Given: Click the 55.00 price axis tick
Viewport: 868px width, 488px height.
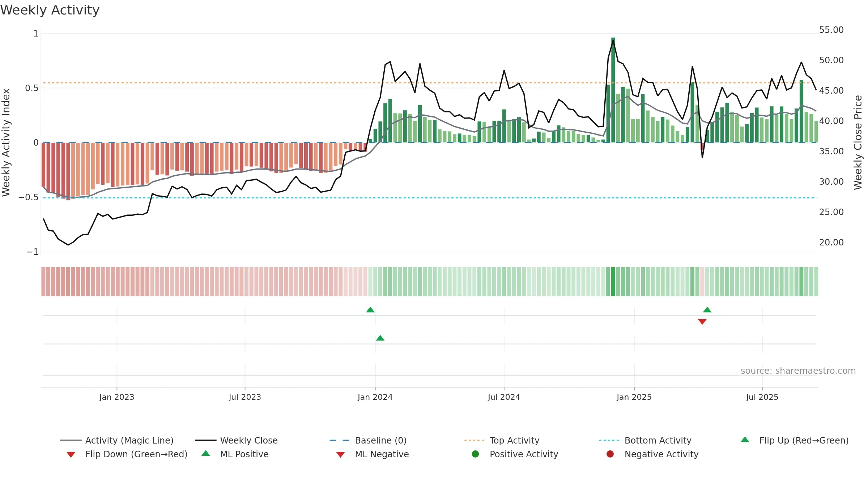Looking at the screenshot, I should click(x=831, y=30).
